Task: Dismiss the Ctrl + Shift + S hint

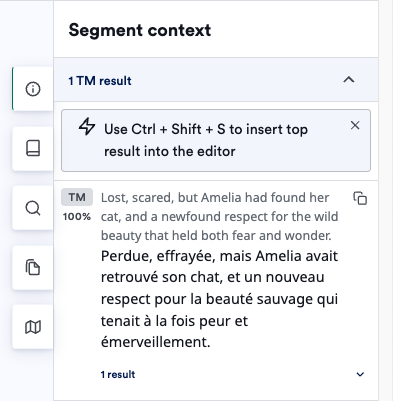Action: pos(355,125)
